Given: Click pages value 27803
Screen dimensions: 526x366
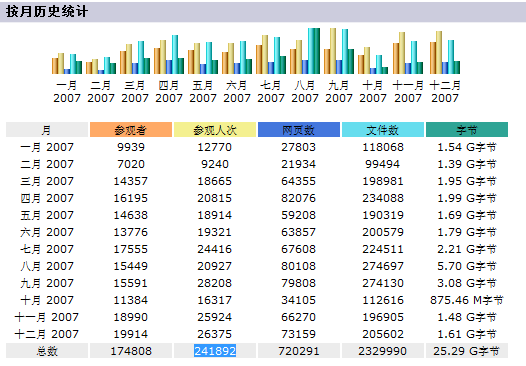Looking at the screenshot, I should [299, 147].
